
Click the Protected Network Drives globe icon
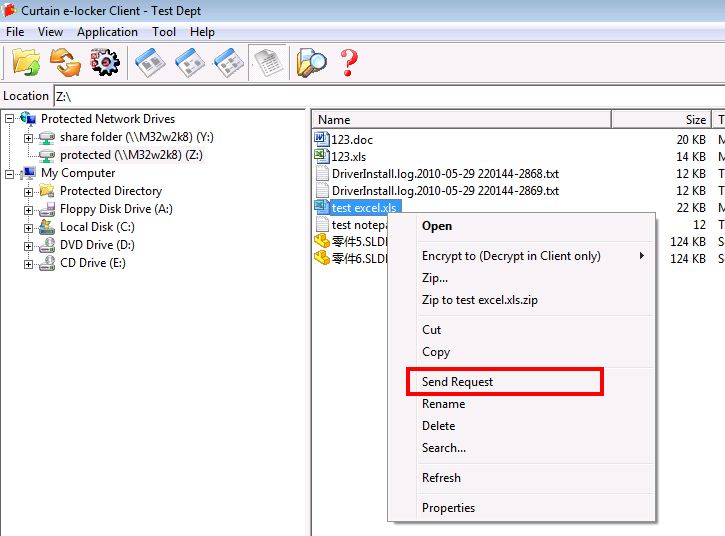point(29,118)
